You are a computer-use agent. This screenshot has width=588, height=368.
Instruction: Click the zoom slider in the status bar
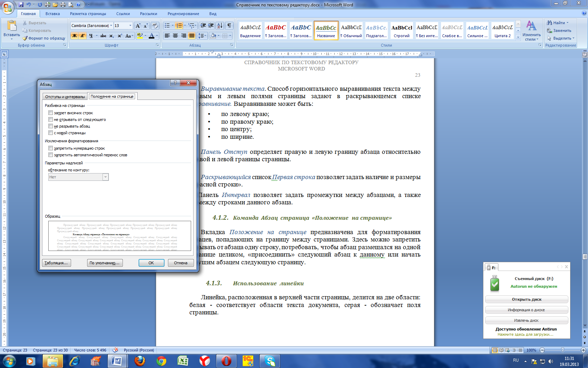point(562,350)
